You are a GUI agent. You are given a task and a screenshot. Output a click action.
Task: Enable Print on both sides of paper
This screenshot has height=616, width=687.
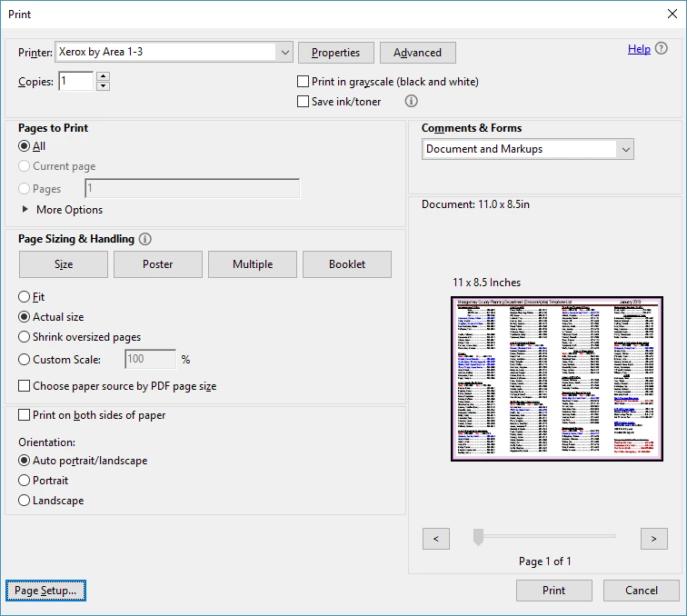tap(25, 414)
